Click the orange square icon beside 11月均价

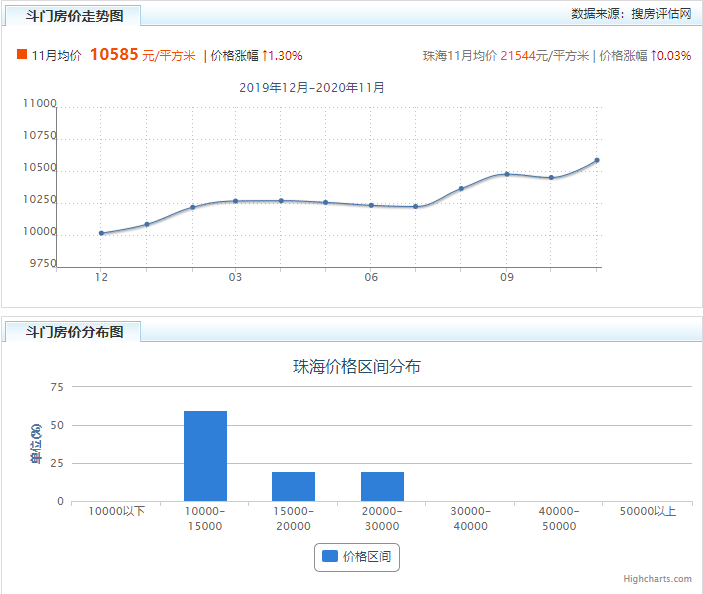click(22, 54)
